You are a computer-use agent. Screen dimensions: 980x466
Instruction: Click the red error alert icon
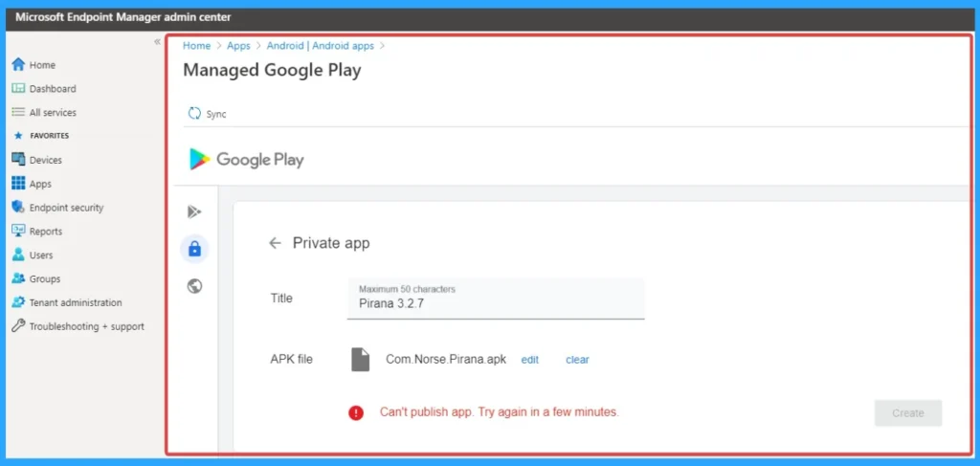(356, 413)
